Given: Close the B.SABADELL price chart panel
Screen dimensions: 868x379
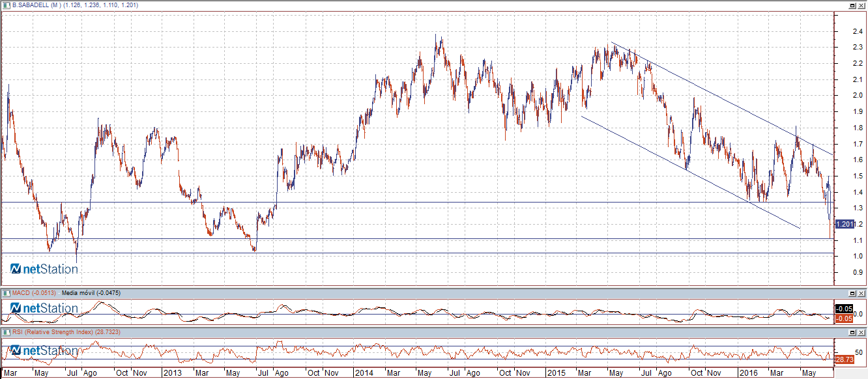Looking at the screenshot, I should (861, 5).
